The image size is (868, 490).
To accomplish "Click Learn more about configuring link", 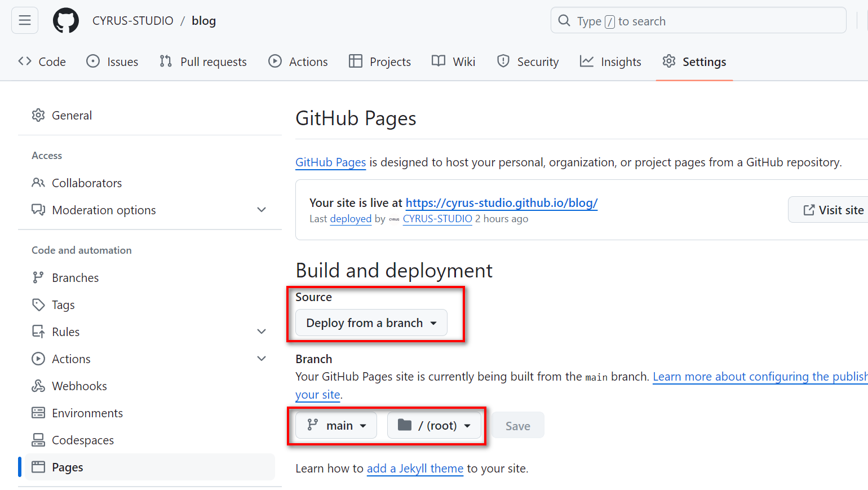I will (x=760, y=377).
